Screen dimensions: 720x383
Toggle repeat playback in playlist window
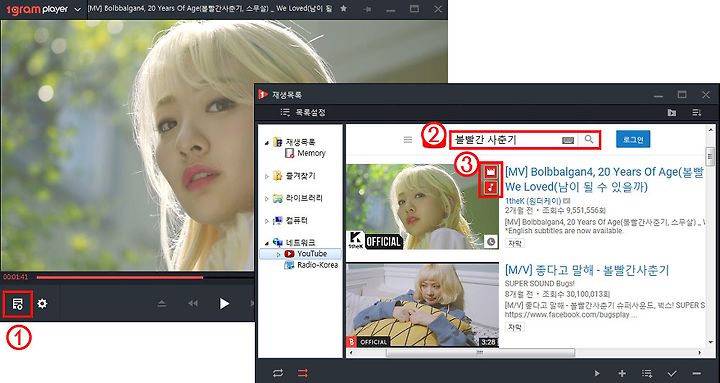(278, 373)
